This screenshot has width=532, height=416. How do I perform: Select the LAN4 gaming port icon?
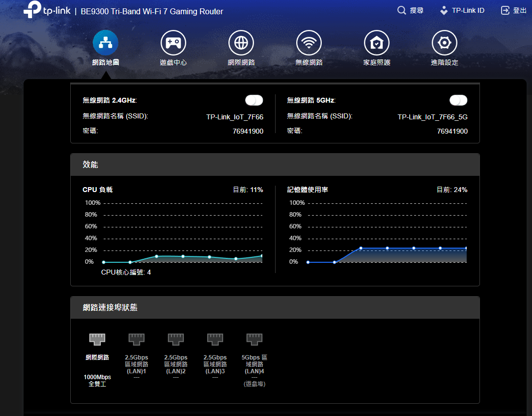(x=254, y=339)
